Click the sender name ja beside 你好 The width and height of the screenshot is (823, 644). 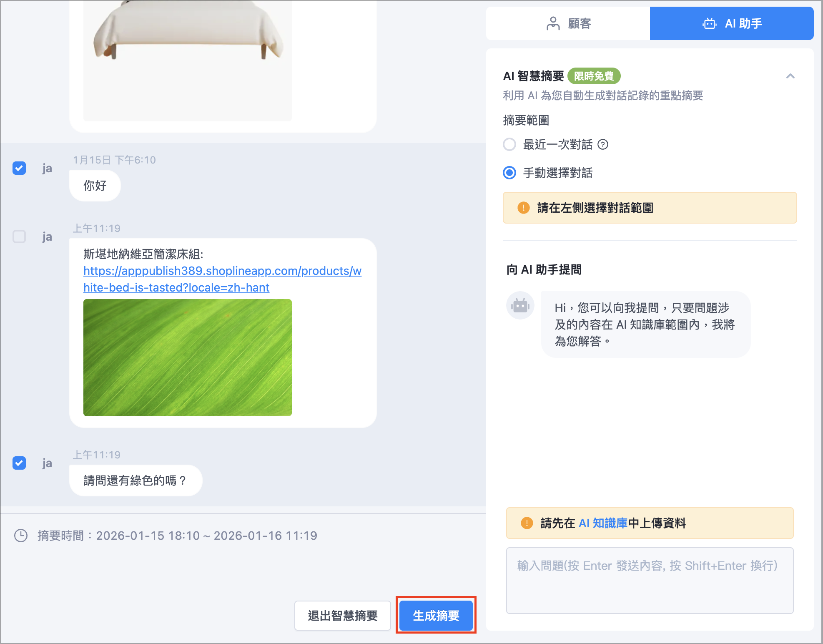(x=47, y=169)
